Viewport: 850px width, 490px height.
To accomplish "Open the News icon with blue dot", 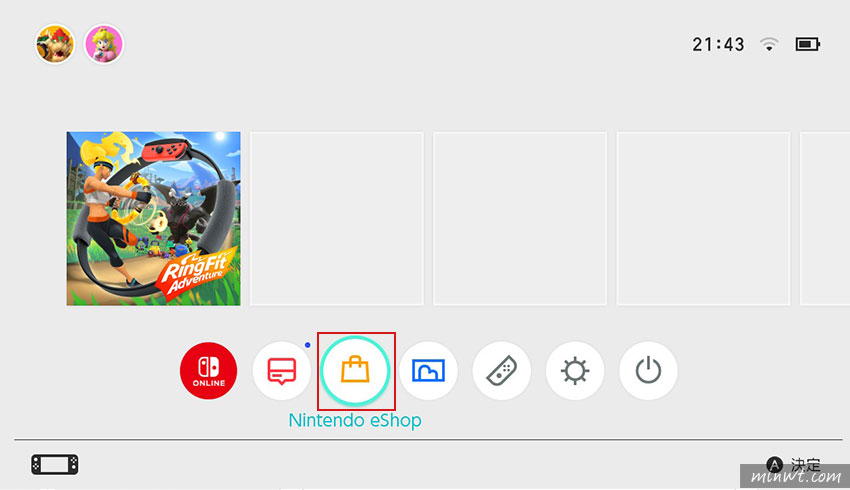I will click(x=282, y=371).
